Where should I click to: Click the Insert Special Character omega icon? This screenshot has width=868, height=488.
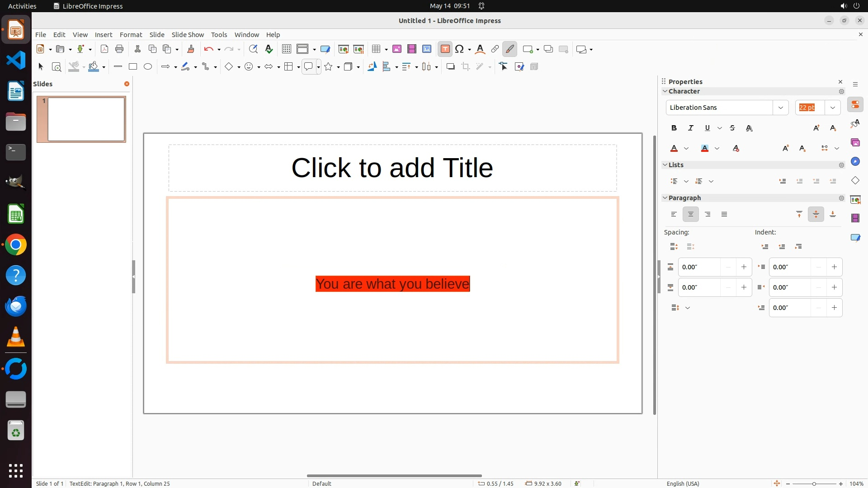coord(459,49)
